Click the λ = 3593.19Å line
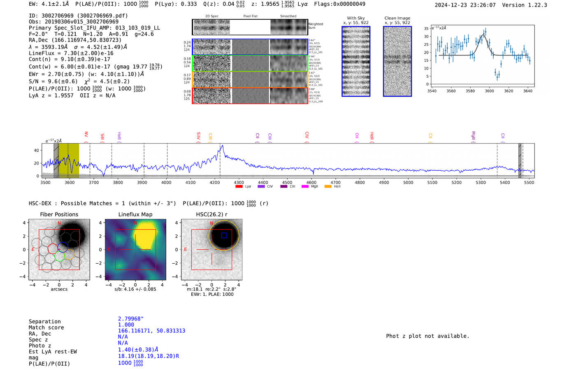The height and width of the screenshot is (392, 576). (78, 47)
